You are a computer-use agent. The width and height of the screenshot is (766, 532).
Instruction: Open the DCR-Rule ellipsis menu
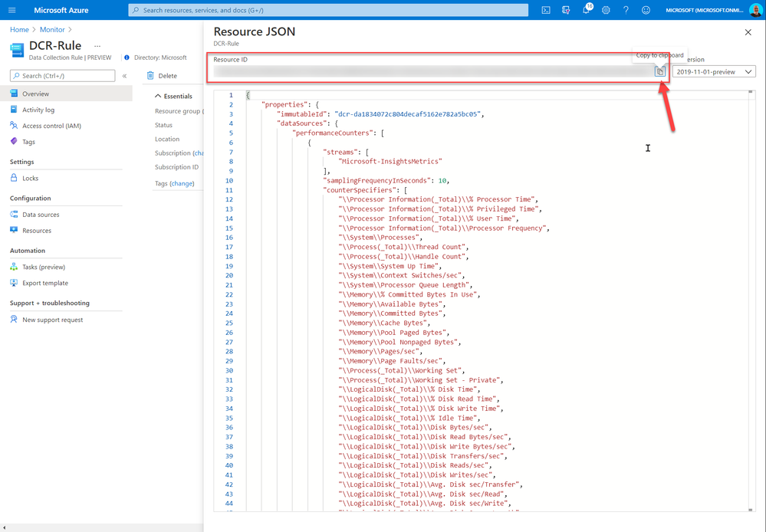tap(97, 46)
